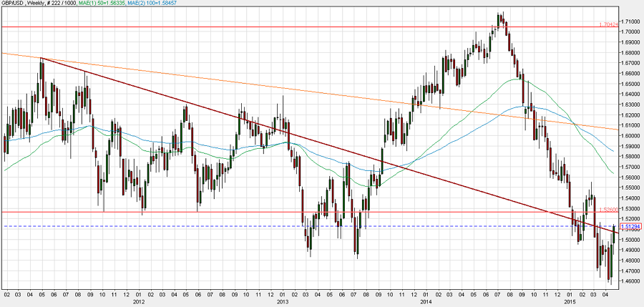Click the 2013 year label on time axis

283,302
